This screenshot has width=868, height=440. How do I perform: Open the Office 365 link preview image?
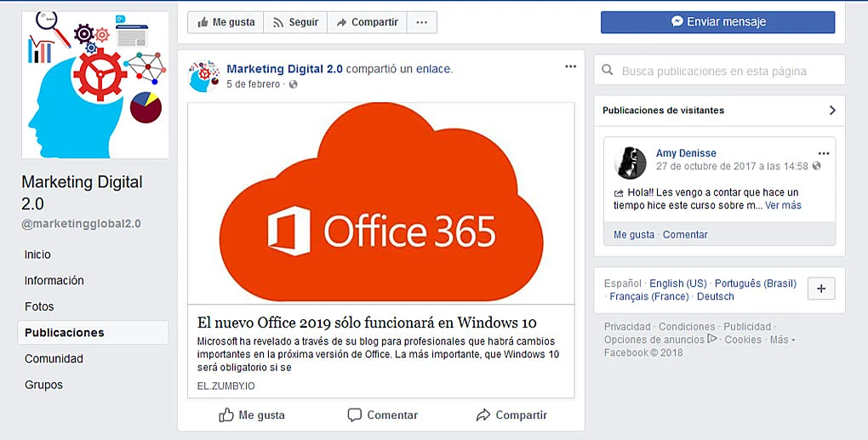(380, 204)
